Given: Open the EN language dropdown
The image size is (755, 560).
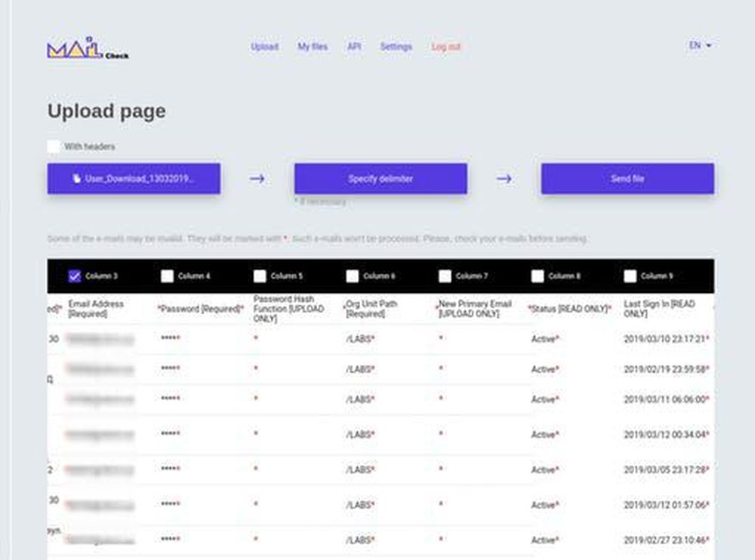Looking at the screenshot, I should [x=700, y=45].
